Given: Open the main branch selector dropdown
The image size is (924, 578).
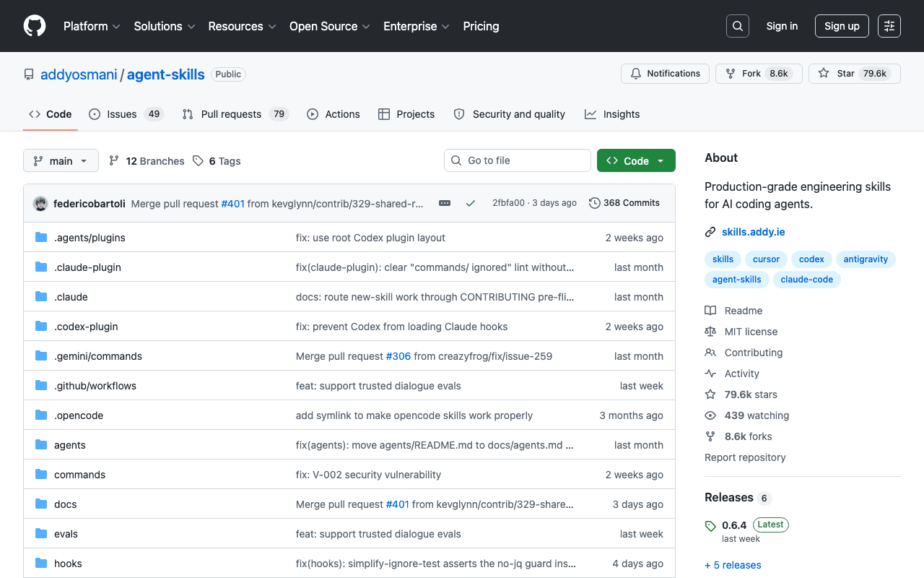Looking at the screenshot, I should coord(61,160).
